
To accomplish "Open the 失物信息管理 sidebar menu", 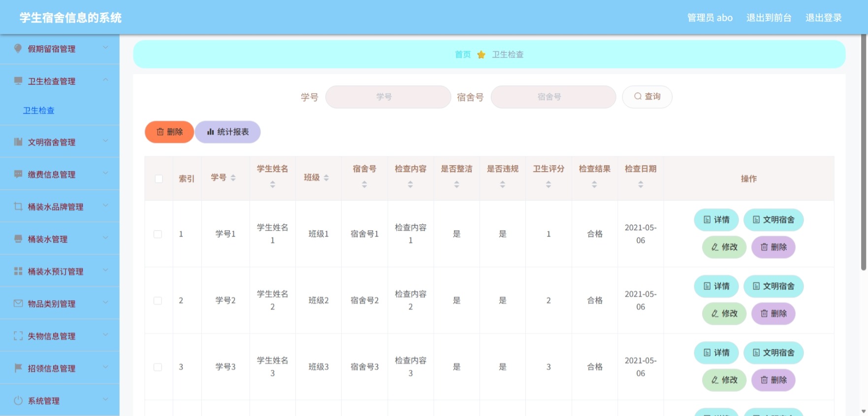I will 60,336.
